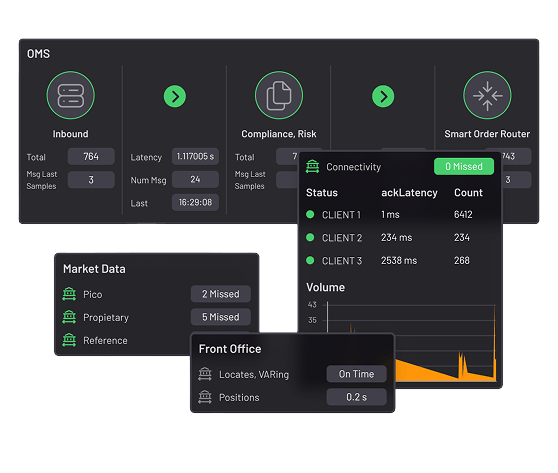Select the Compliance, Risk documents icon
The image size is (558, 473).
click(x=279, y=95)
